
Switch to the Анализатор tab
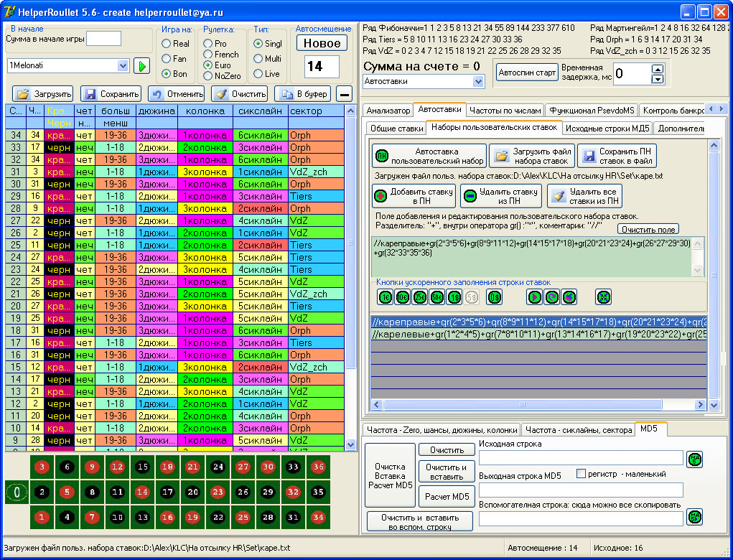(388, 111)
